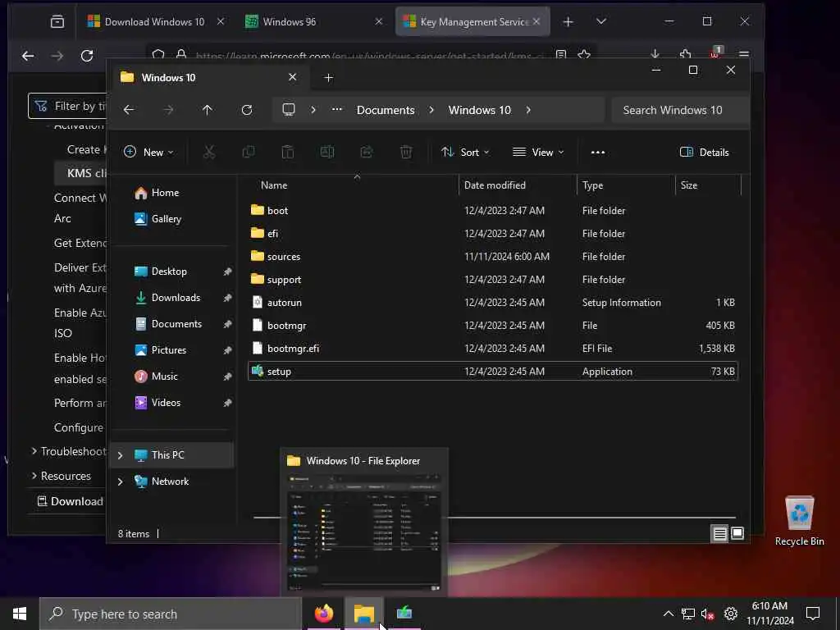Click the Paste icon in Explorer toolbar
The height and width of the screenshot is (630, 840).
(x=288, y=153)
